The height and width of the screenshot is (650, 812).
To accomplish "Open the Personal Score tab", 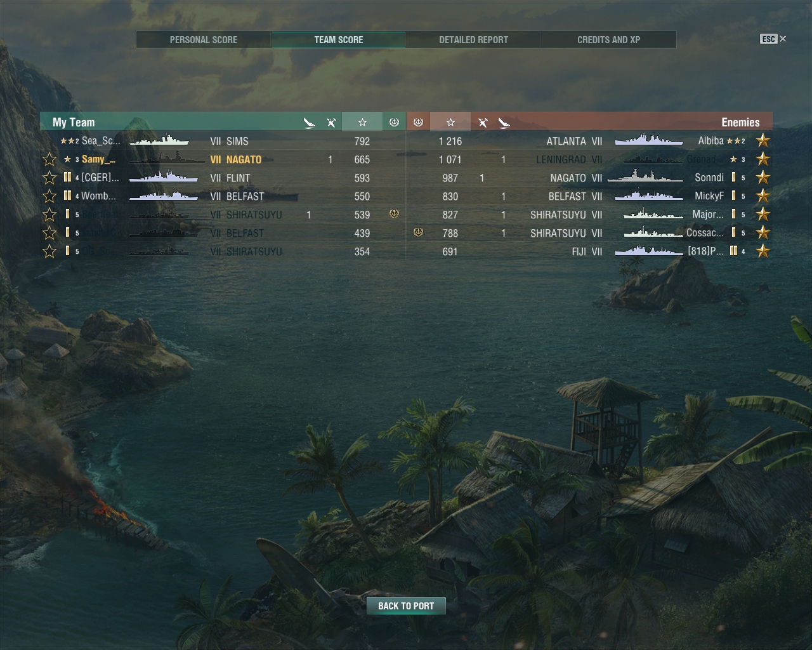I will tap(204, 39).
